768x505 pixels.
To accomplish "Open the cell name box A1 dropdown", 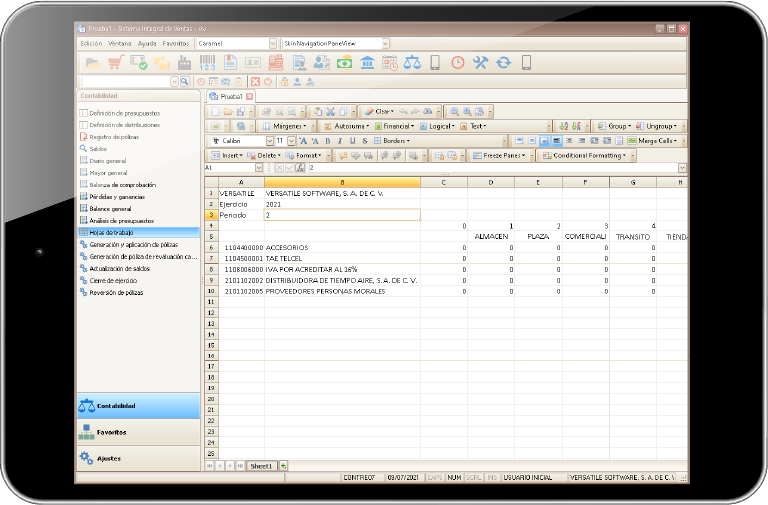I will point(259,168).
